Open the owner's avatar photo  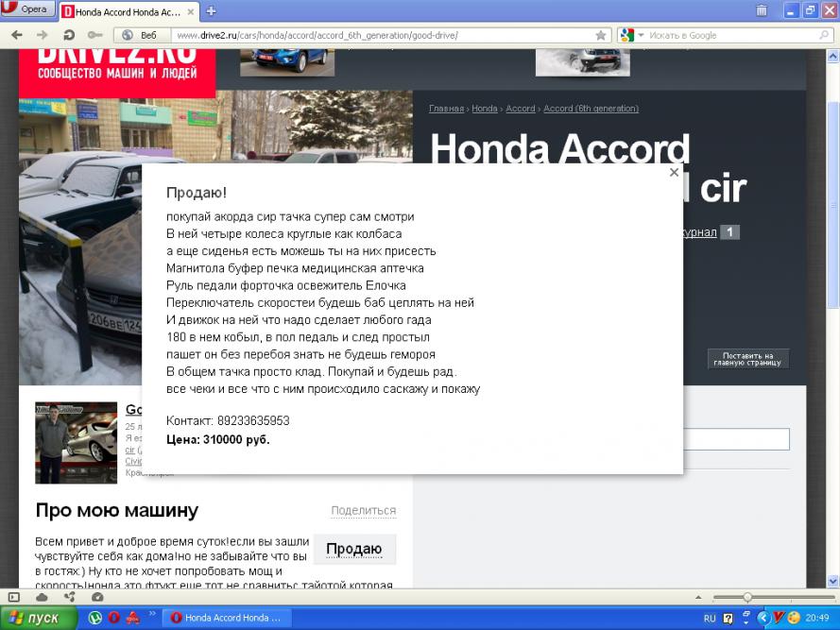[77, 442]
